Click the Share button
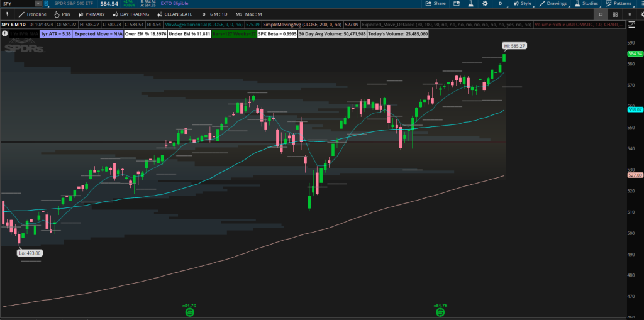This screenshot has width=644, height=320. pyautogui.click(x=435, y=3)
